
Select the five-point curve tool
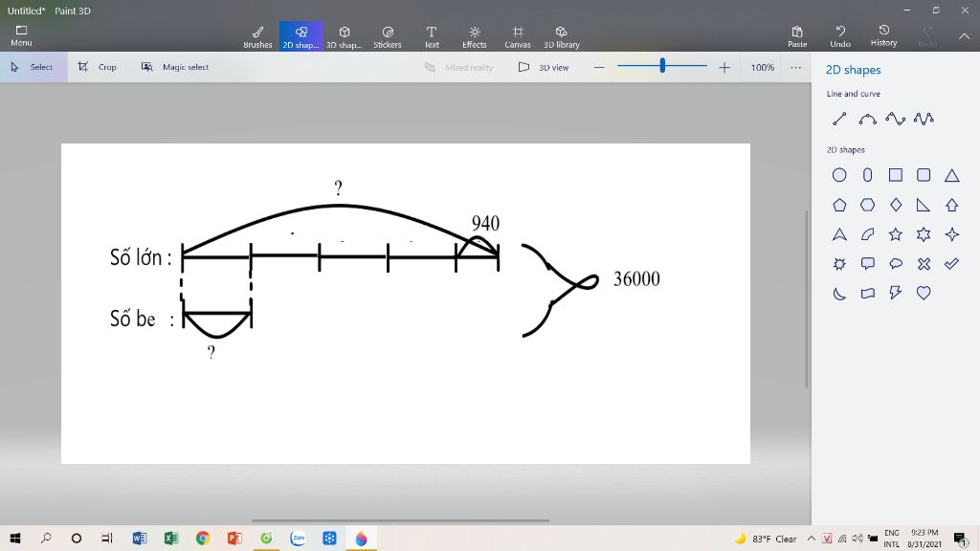pos(924,119)
